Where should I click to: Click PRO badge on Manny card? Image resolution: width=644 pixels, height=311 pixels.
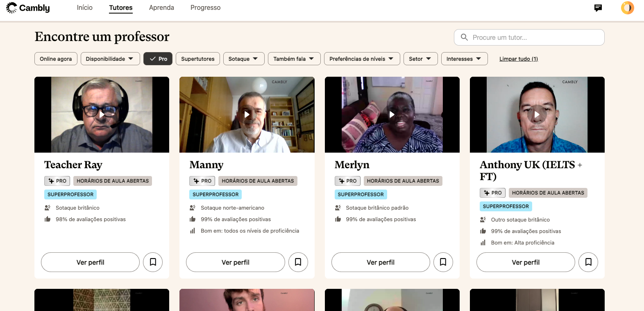[202, 181]
